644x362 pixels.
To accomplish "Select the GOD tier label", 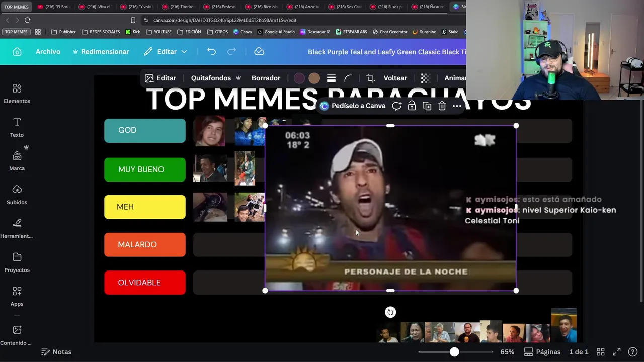I will point(145,130).
